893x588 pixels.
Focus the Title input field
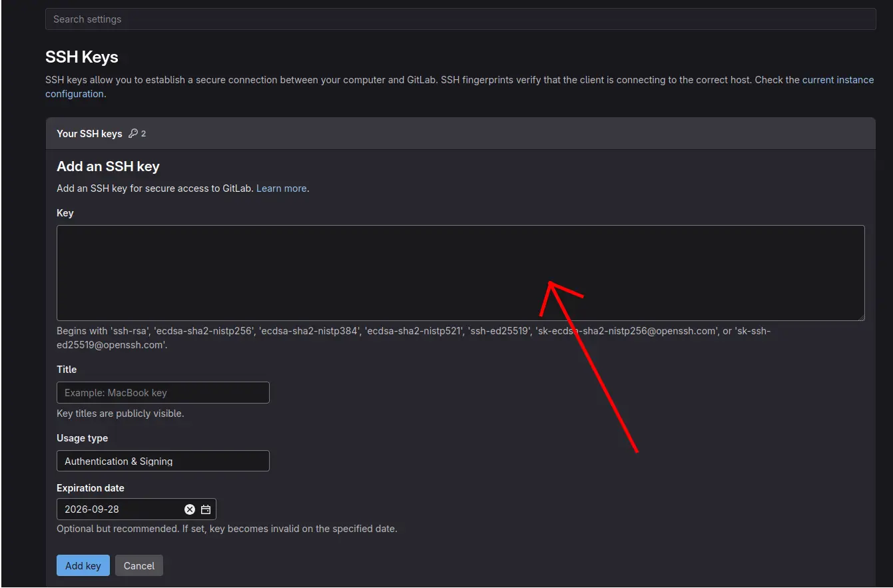point(163,393)
